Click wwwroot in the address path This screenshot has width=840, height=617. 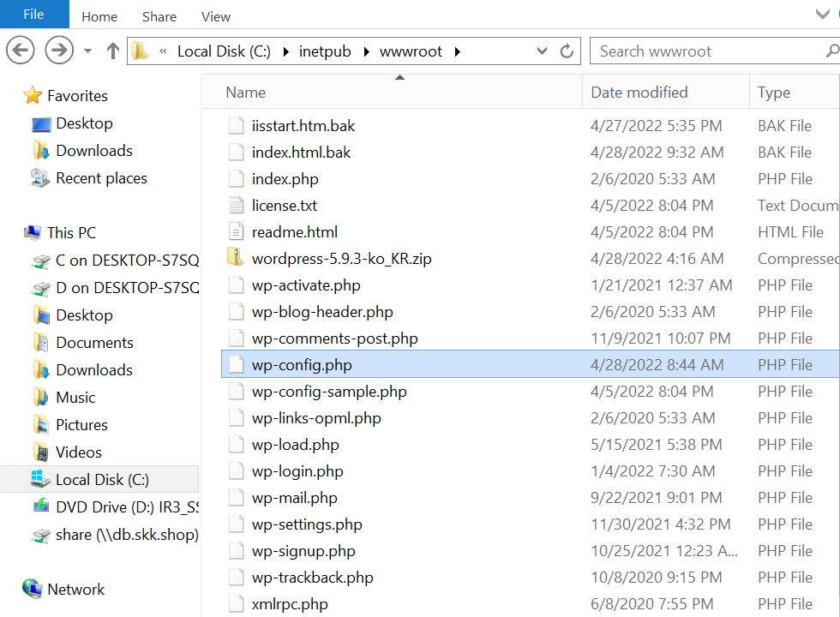[x=411, y=51]
